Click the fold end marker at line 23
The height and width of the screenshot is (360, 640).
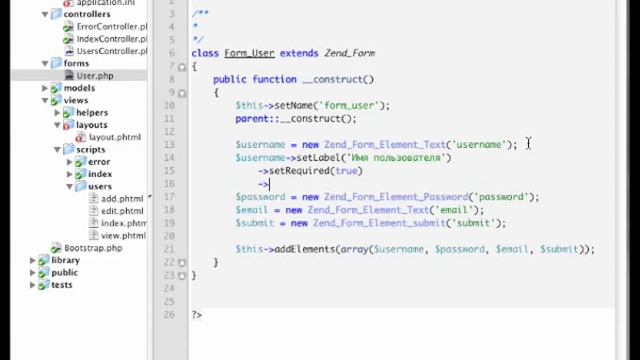tap(182, 276)
